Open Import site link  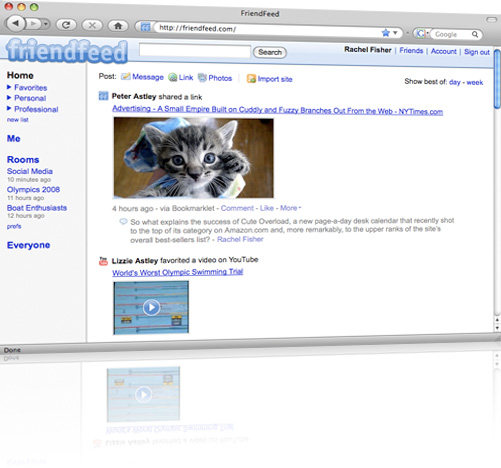tap(275, 79)
